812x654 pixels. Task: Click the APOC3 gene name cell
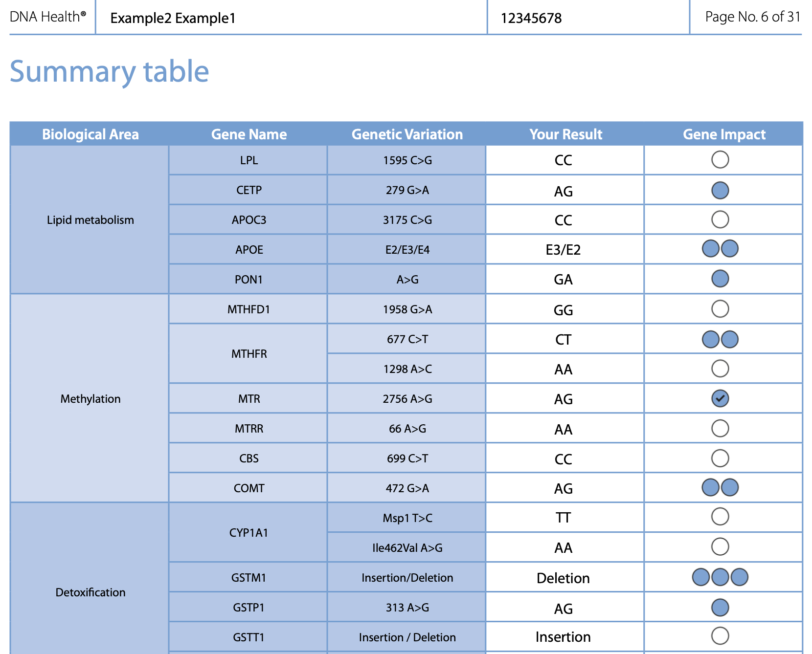pyautogui.click(x=249, y=220)
